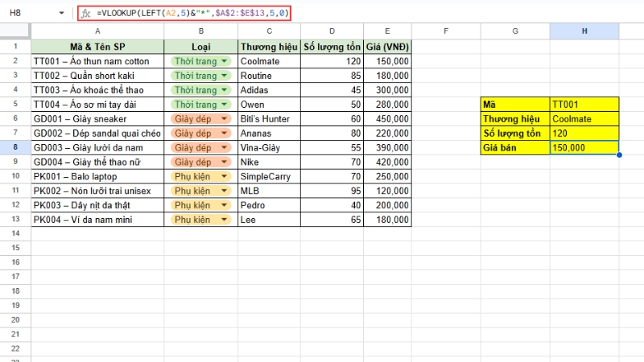Expand the Thời trang chip for TT004
The width and height of the screenshot is (644, 362).
[200, 105]
